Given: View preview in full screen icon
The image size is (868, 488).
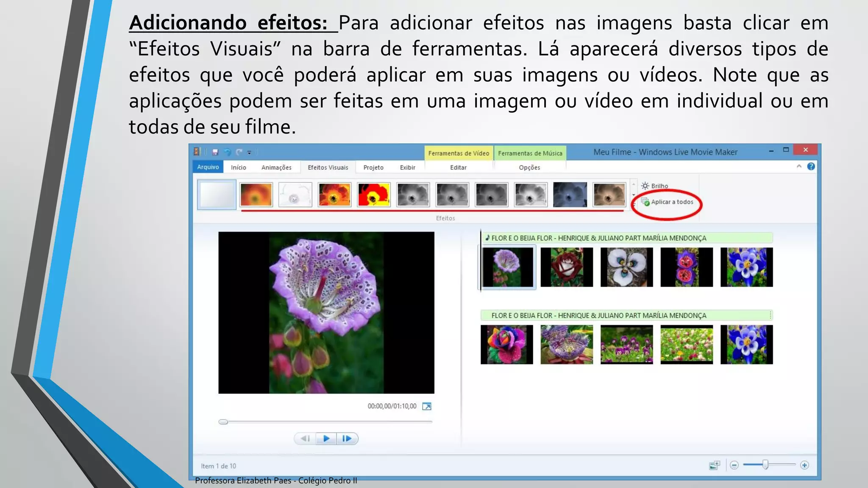Looking at the screenshot, I should (427, 406).
